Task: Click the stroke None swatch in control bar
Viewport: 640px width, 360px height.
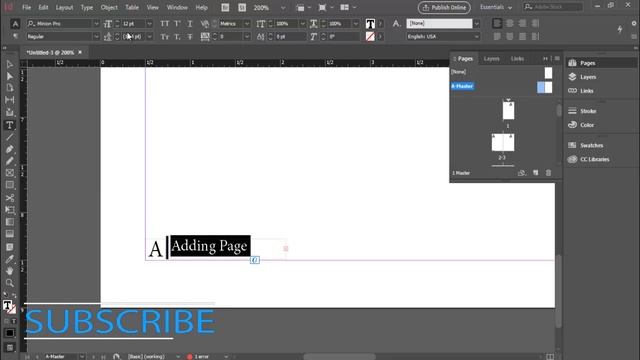Action: coord(370,37)
